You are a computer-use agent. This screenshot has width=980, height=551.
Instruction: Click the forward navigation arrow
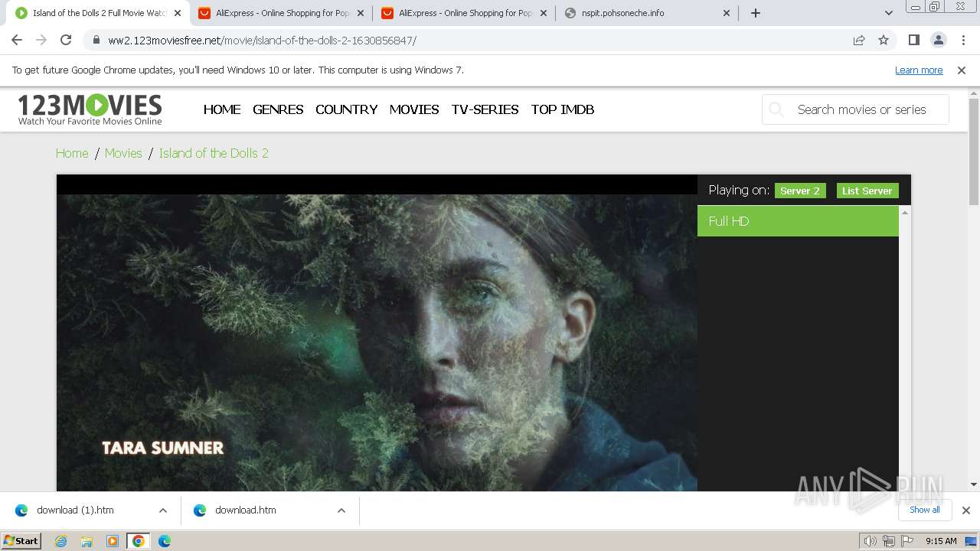pyautogui.click(x=41, y=41)
